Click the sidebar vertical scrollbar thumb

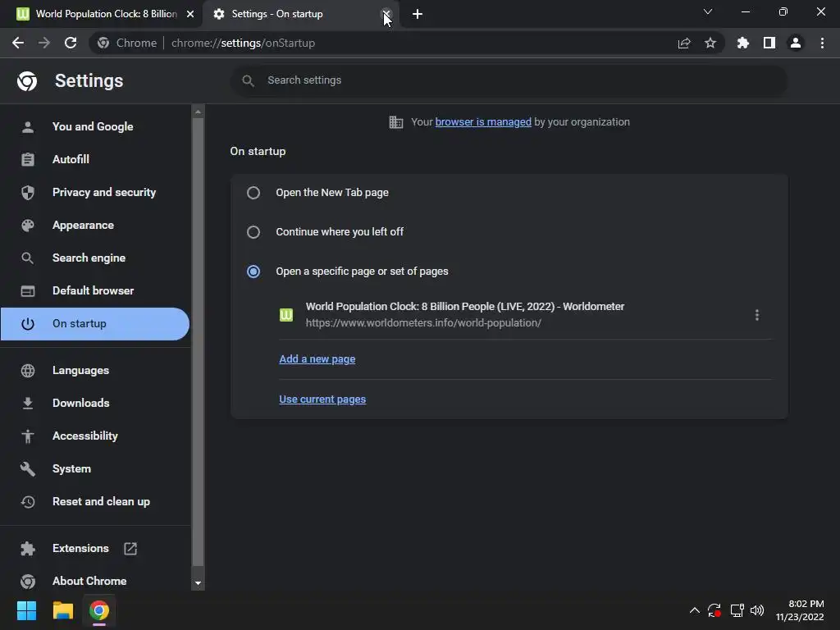[198, 342]
